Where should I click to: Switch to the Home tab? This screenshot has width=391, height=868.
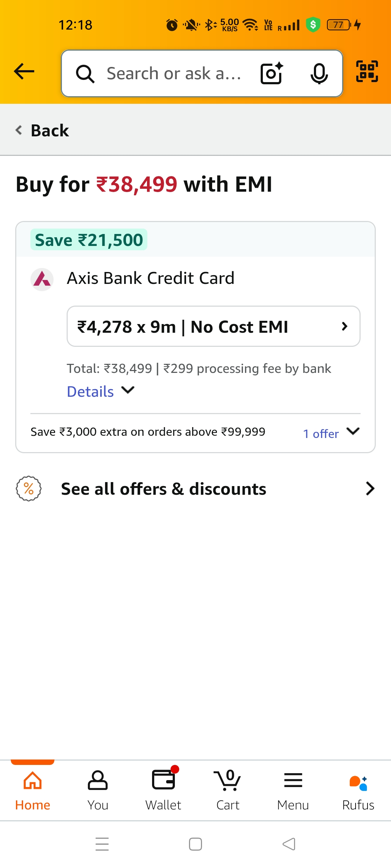[x=33, y=791]
